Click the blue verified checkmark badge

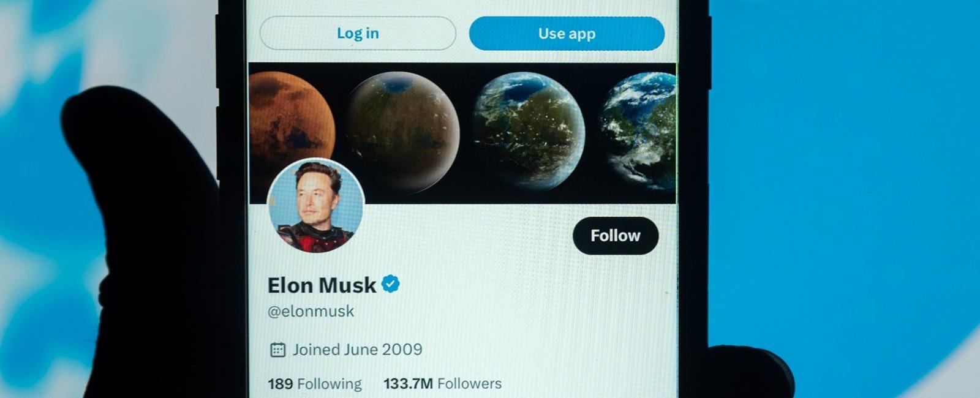click(x=392, y=284)
